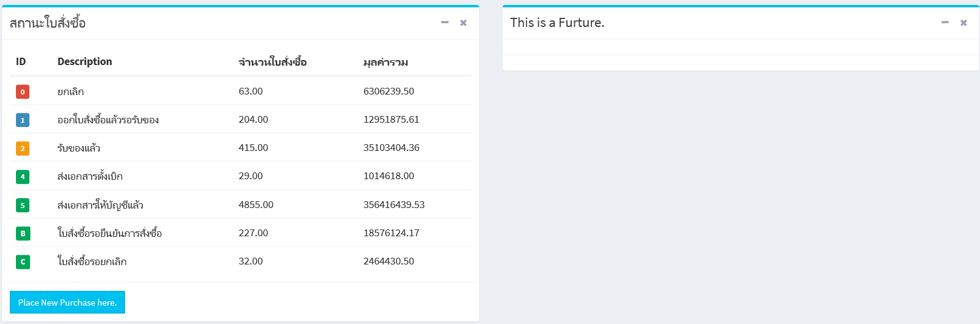Click the Description column header

pos(85,61)
